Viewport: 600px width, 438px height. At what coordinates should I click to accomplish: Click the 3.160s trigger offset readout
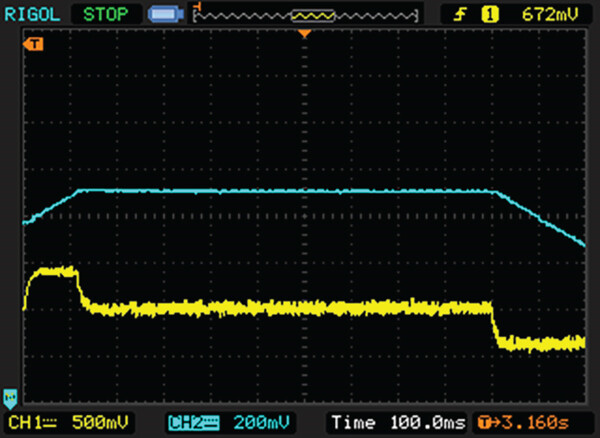[x=535, y=423]
